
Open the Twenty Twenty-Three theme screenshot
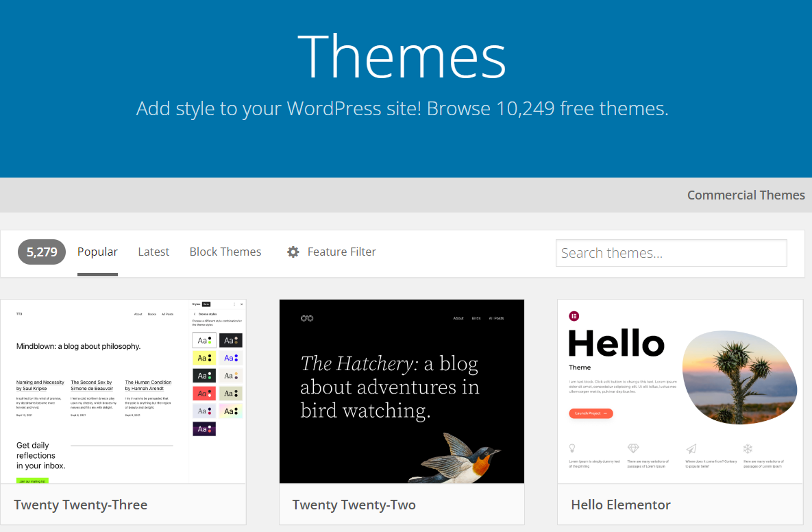point(123,391)
